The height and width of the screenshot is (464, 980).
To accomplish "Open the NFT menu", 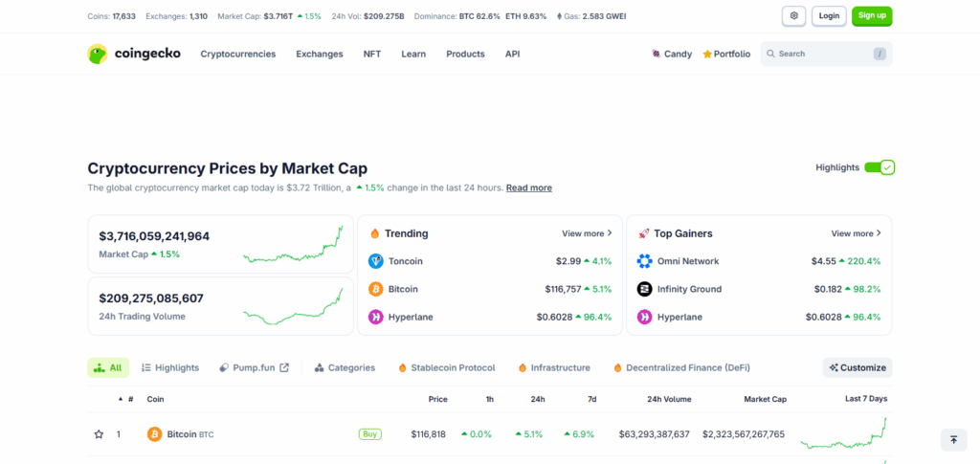I will coord(372,55).
